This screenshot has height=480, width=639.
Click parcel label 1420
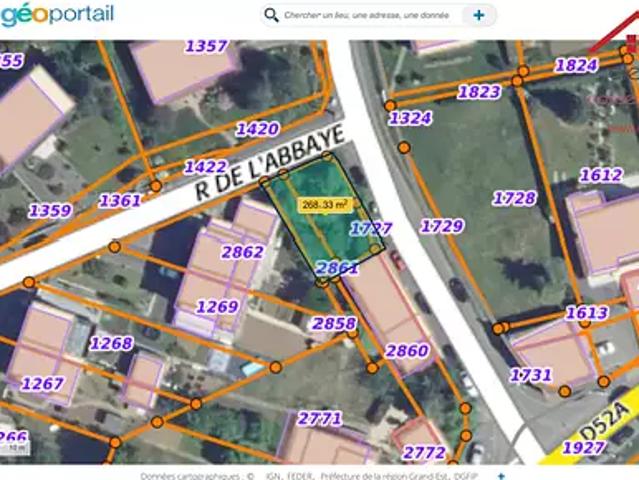tap(257, 128)
